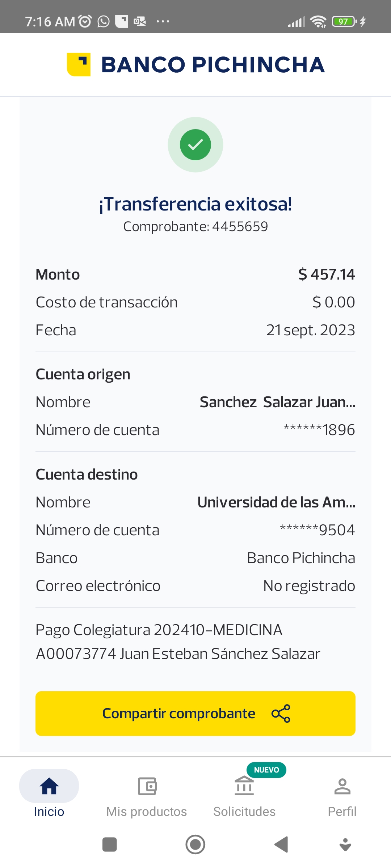The image size is (391, 868).
Task: Switch to the Mis productos tab label
Action: (x=147, y=812)
